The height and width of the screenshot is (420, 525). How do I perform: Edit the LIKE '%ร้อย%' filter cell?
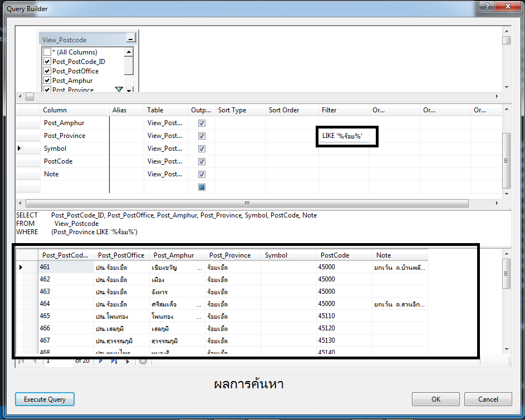[343, 136]
